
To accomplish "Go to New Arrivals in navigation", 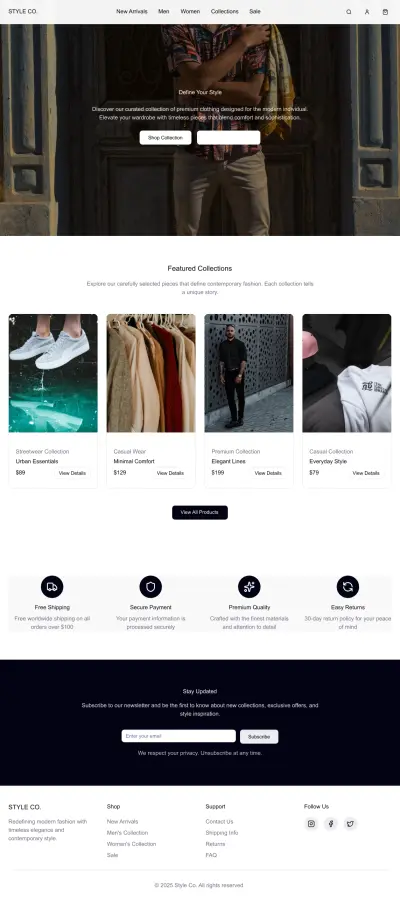I will click(x=132, y=12).
